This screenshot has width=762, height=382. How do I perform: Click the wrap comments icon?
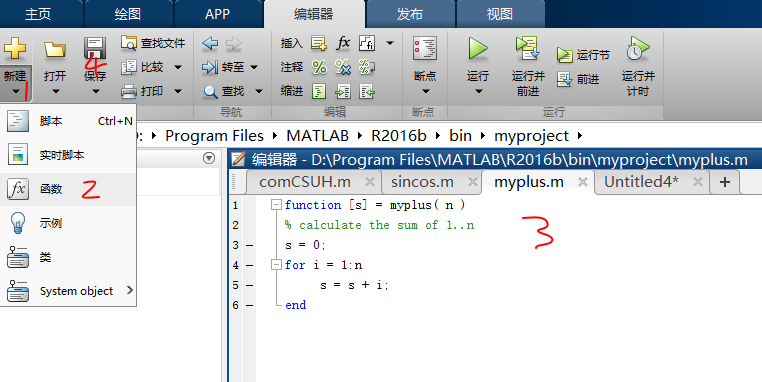[367, 67]
